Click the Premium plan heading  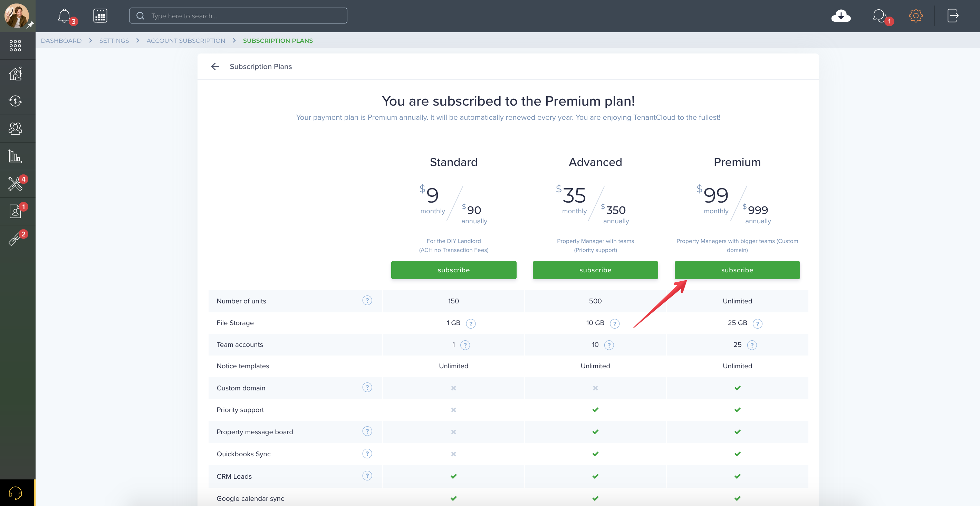(x=737, y=162)
